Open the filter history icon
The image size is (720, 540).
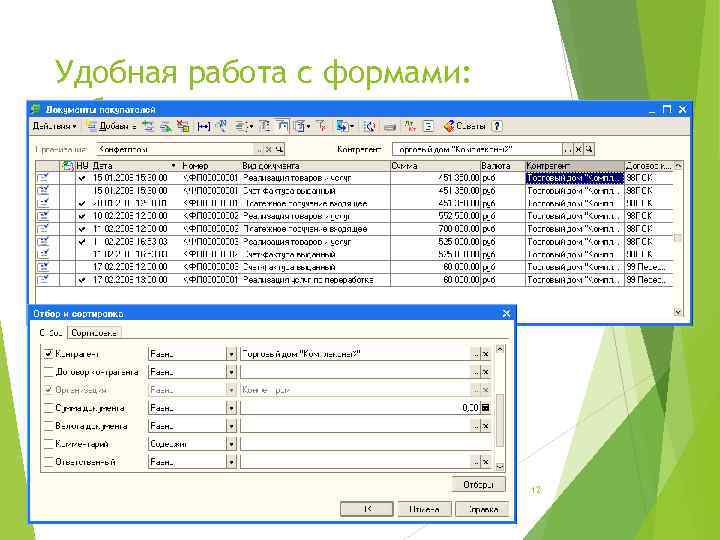pos(299,126)
